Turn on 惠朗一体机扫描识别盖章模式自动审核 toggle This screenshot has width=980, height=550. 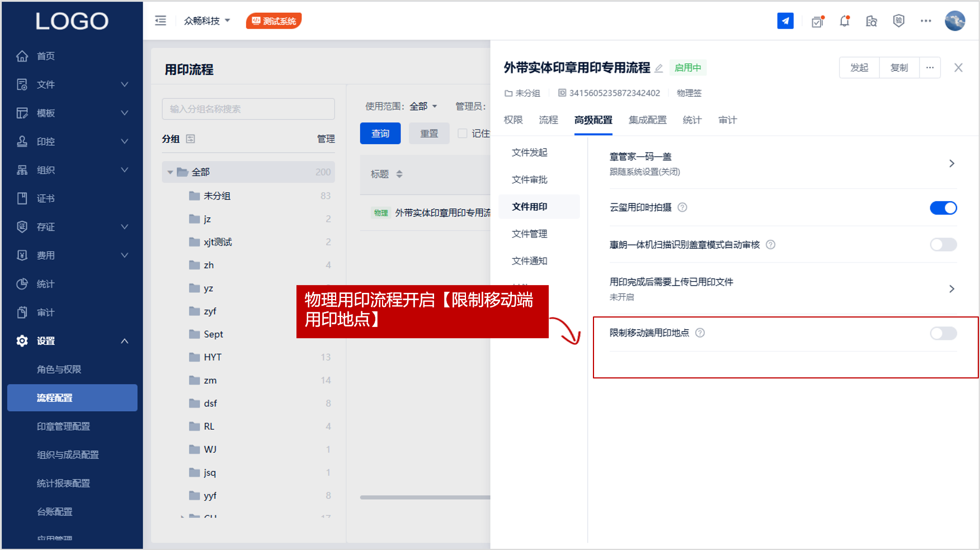tap(943, 245)
